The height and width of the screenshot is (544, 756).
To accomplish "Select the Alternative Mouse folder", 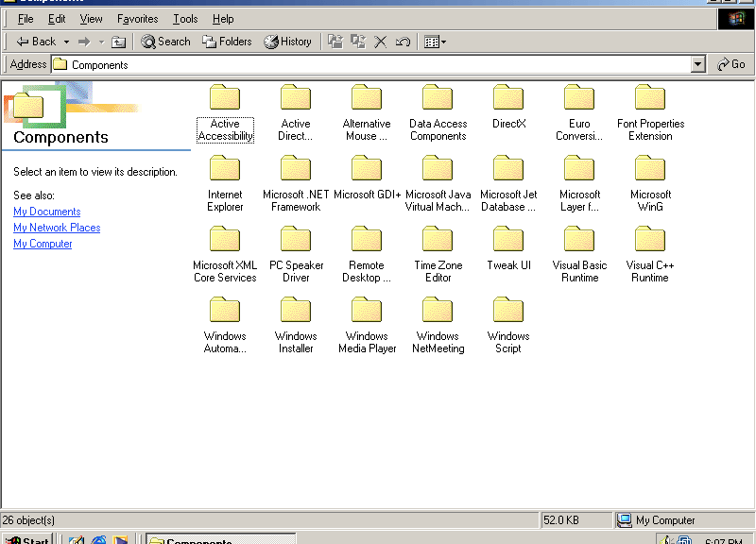I will (x=367, y=113).
